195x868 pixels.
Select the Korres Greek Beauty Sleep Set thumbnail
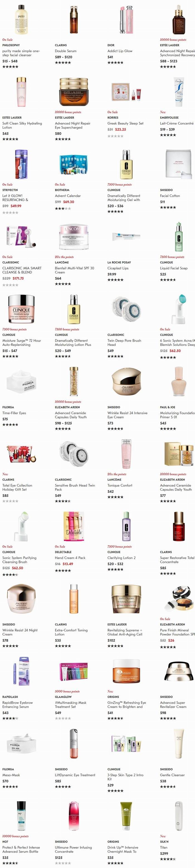[126, 92]
